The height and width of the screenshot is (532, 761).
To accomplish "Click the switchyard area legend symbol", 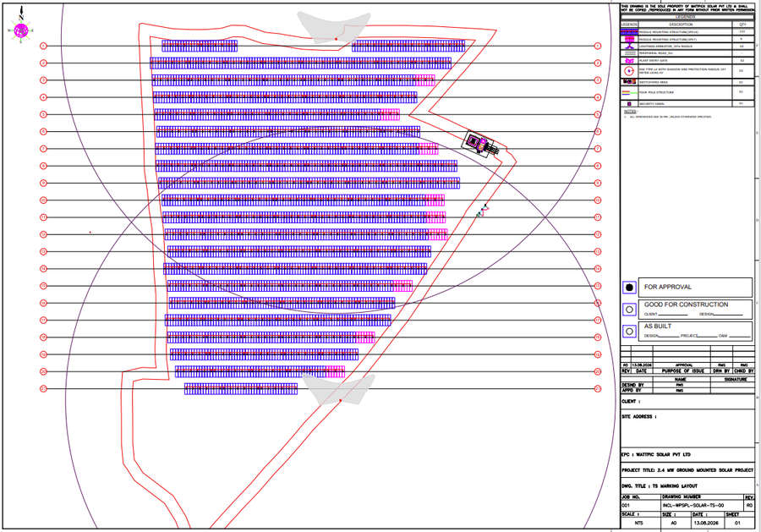I will [x=629, y=81].
